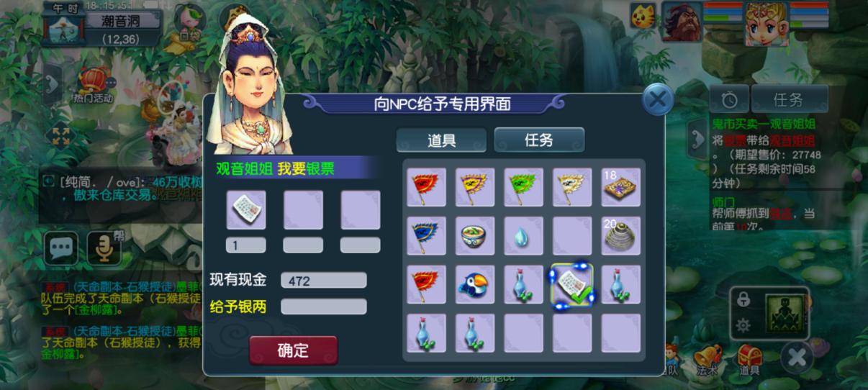Open the chat speech bubble button

point(61,248)
